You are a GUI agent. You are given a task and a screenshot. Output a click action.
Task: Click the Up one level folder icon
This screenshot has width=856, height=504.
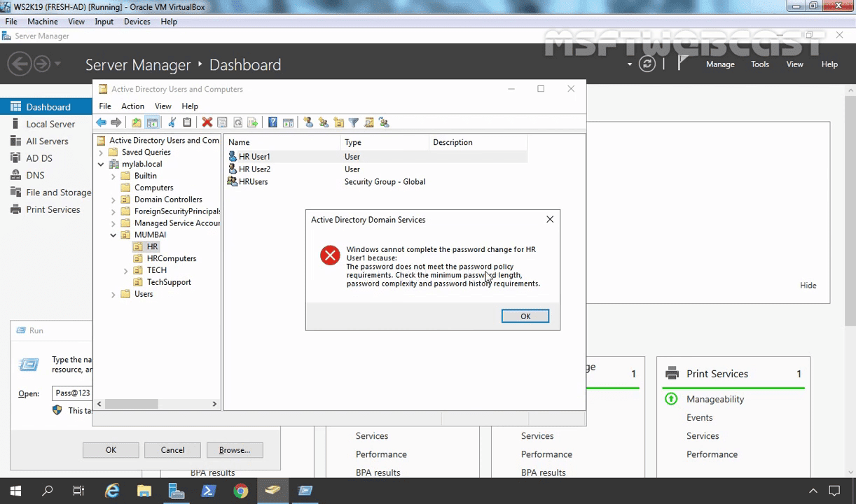[x=137, y=122]
